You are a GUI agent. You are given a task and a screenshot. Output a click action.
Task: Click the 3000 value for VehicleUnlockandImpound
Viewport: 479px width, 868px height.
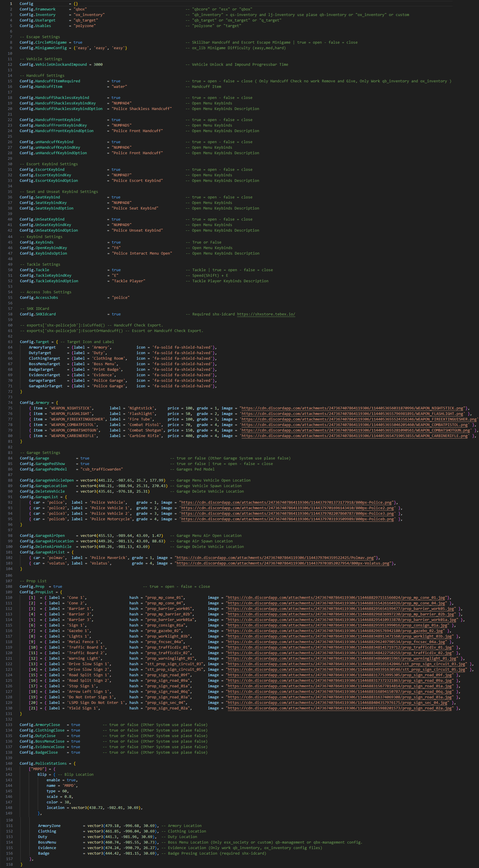(x=98, y=64)
